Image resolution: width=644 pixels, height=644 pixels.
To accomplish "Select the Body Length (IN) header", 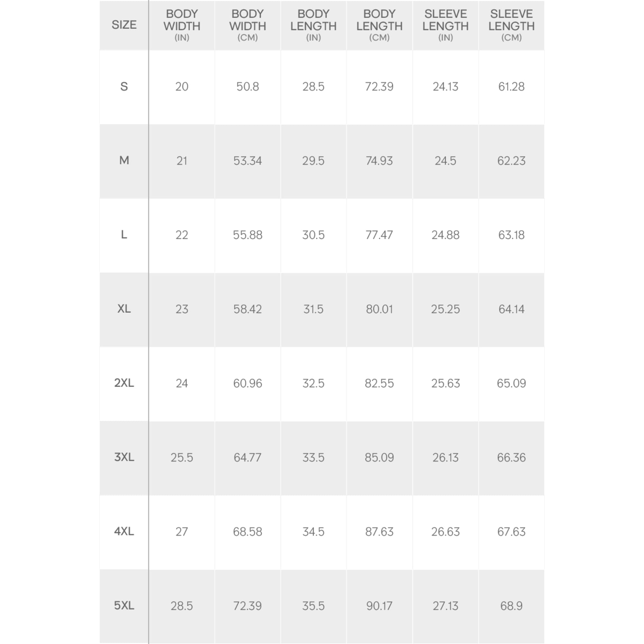I will [x=313, y=25].
